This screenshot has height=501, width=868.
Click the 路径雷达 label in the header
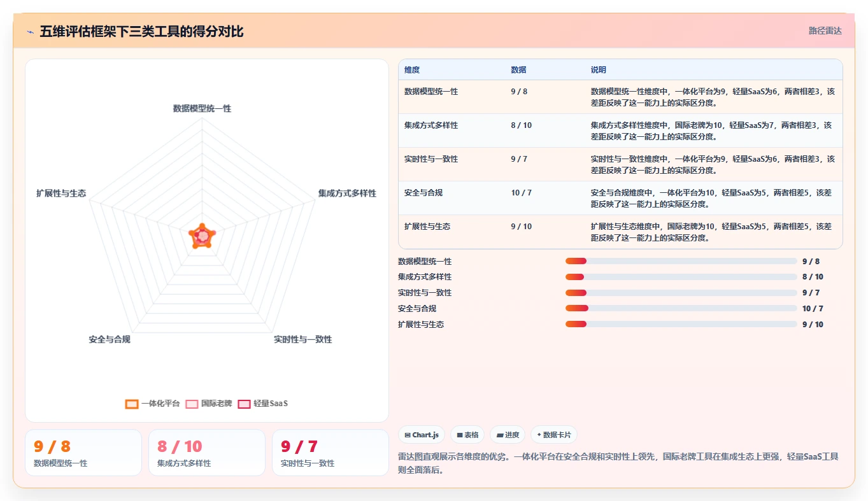pyautogui.click(x=825, y=31)
